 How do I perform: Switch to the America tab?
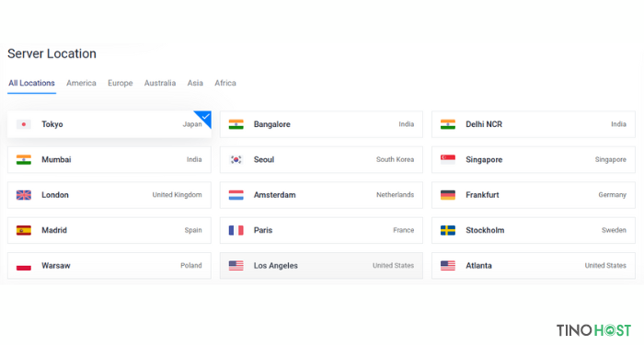point(81,83)
